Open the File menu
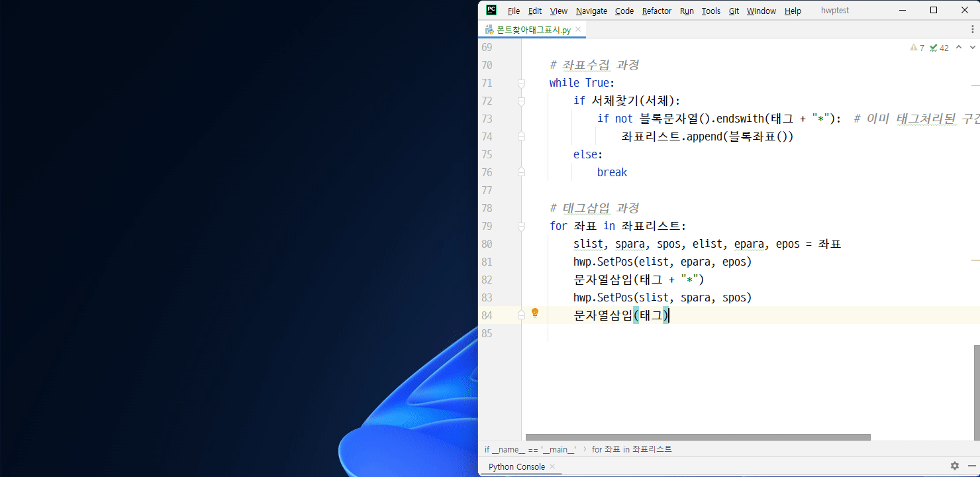This screenshot has height=477, width=980. tap(514, 11)
